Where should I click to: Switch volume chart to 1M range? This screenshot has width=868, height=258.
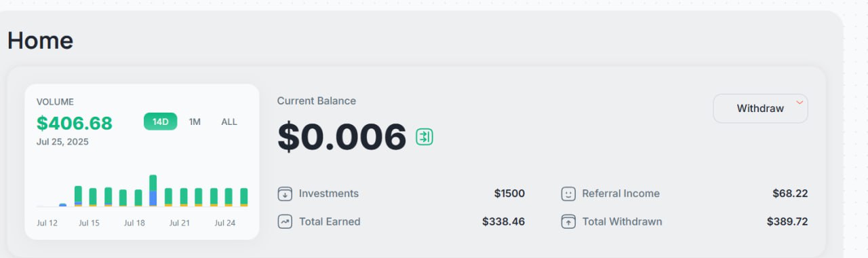click(195, 122)
